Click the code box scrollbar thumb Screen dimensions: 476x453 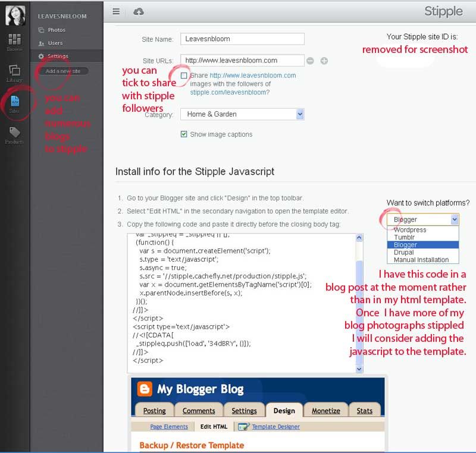359,312
